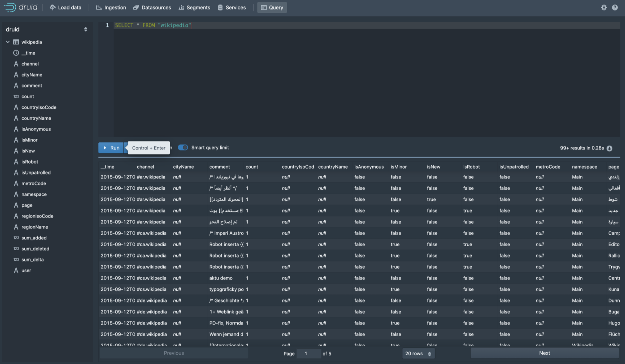The height and width of the screenshot is (364, 625).
Task: Click the Previous page button
Action: coord(174,353)
